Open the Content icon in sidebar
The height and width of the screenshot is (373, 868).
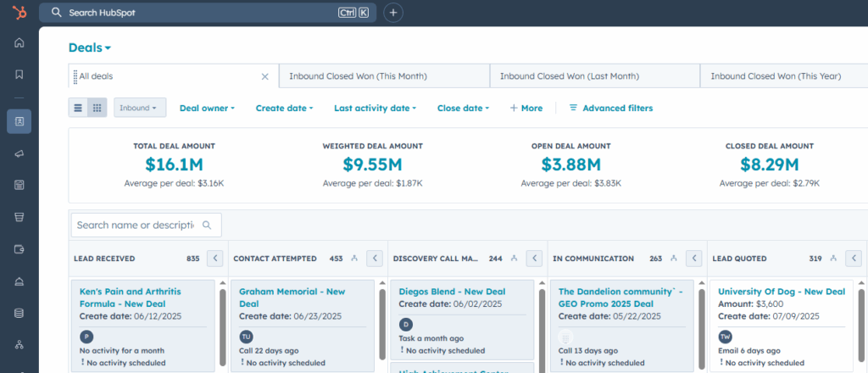coord(19,186)
